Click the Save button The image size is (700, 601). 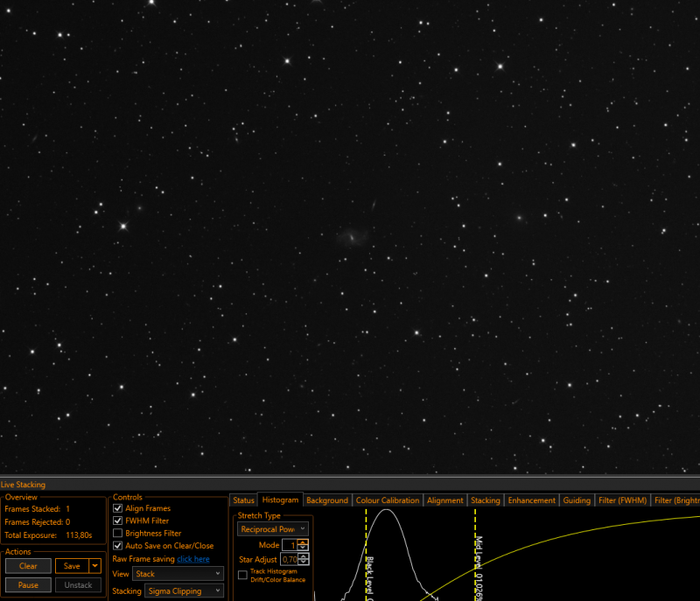coord(72,566)
